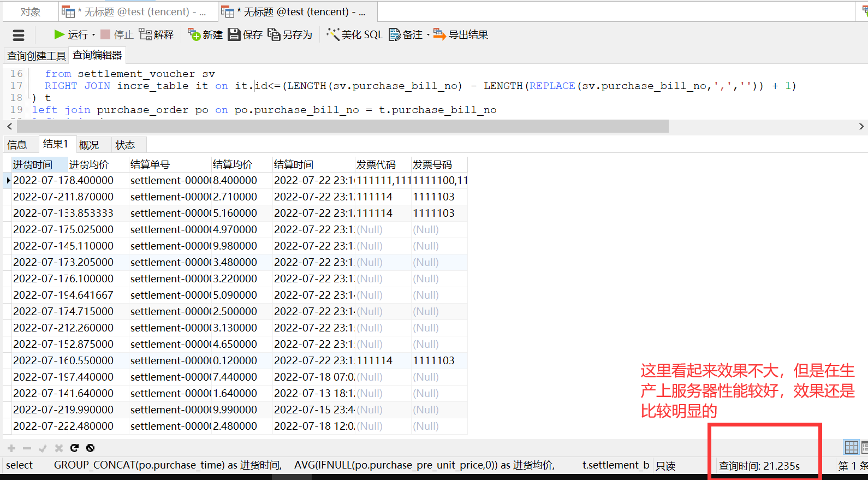Click the 发票号码 column header

point(439,164)
